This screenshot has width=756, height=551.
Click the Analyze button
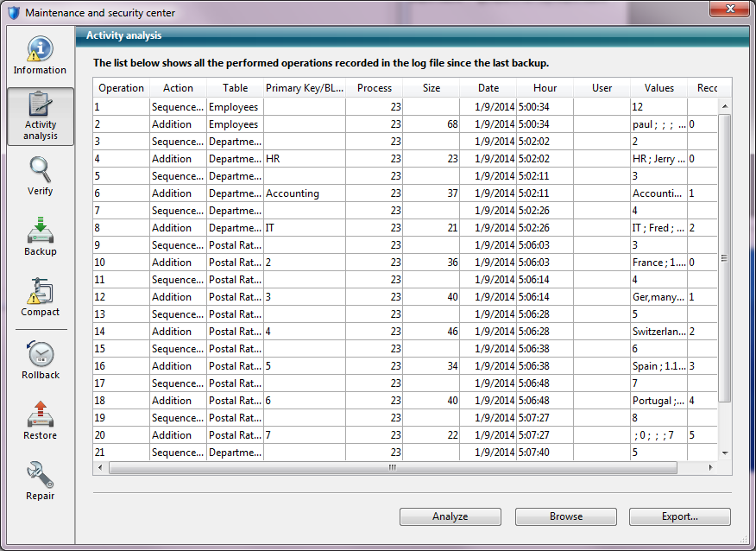tap(450, 516)
